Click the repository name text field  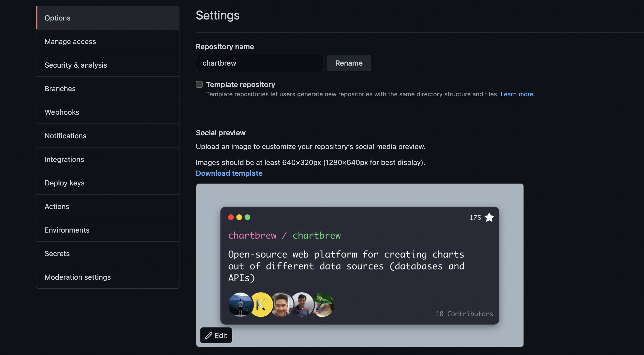coord(259,63)
